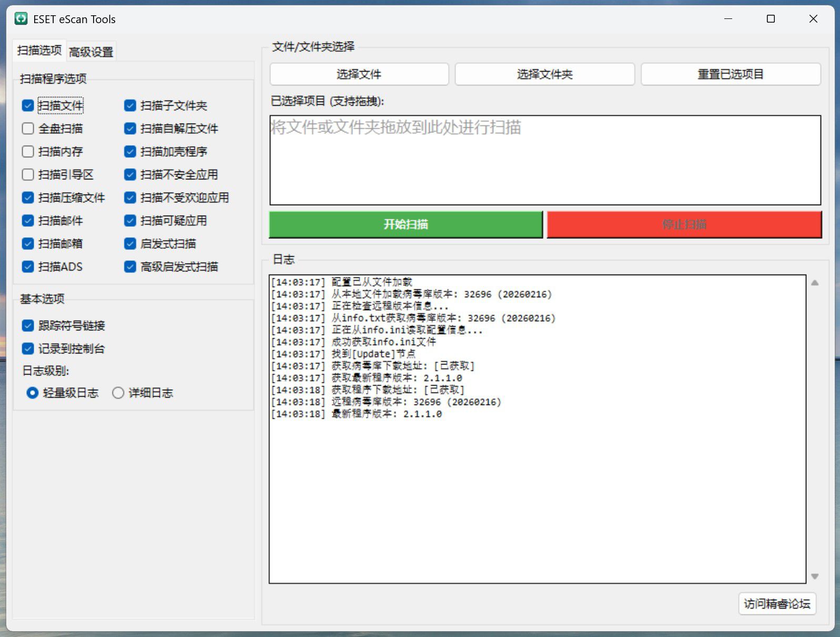Enable 扫描内存 option
The height and width of the screenshot is (637, 840).
[x=28, y=152]
